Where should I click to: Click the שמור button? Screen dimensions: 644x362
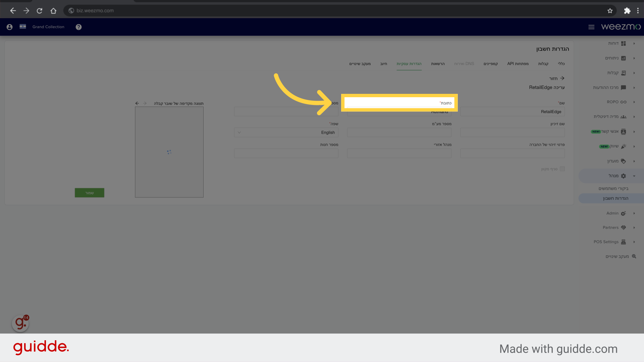click(89, 192)
